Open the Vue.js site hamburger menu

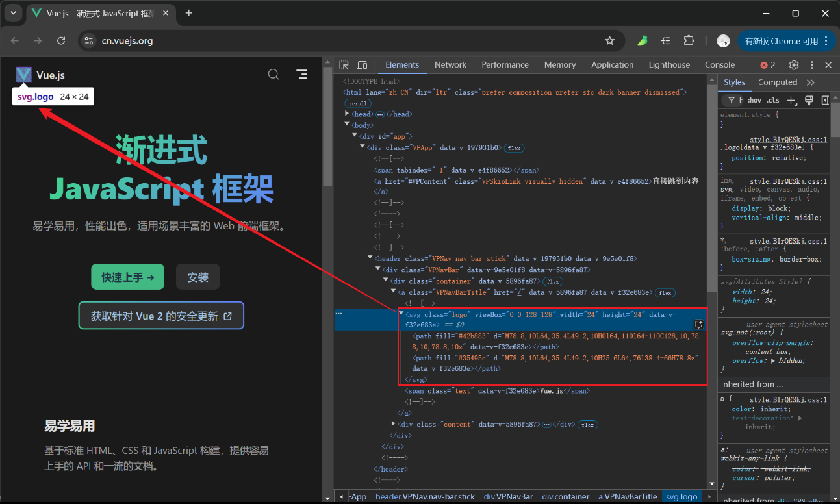click(301, 75)
